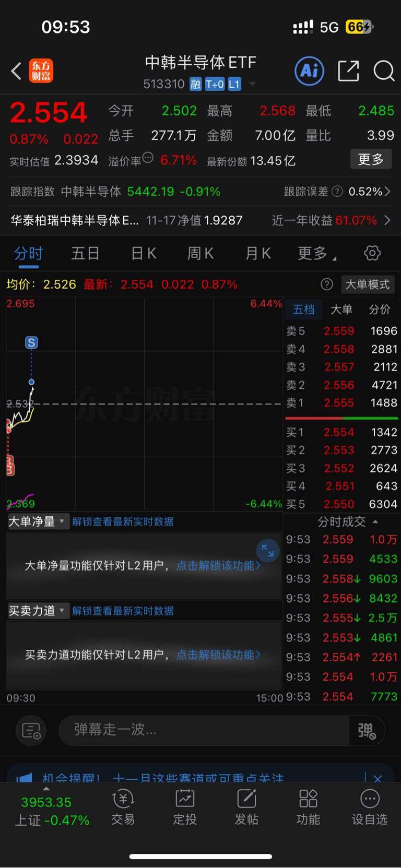Select the 分时 tab
Image resolution: width=401 pixels, height=868 pixels.
(28, 254)
